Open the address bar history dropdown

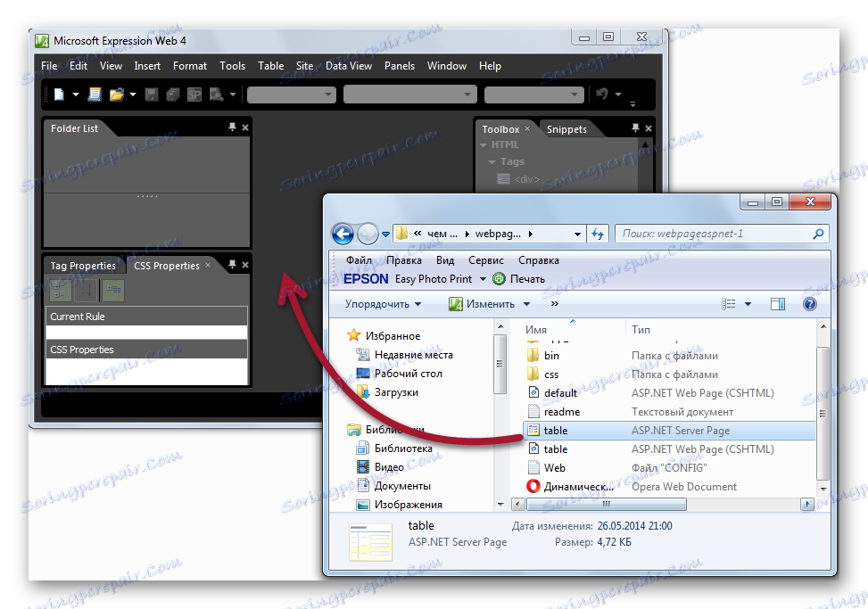(575, 234)
